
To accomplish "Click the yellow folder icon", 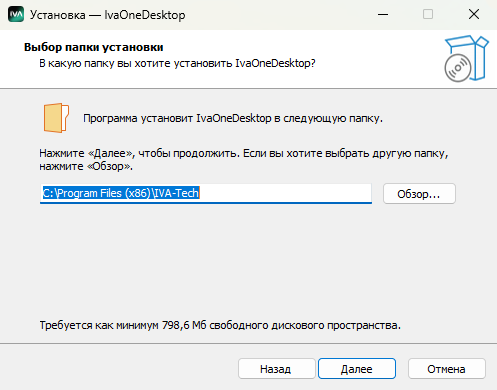I will (x=56, y=118).
